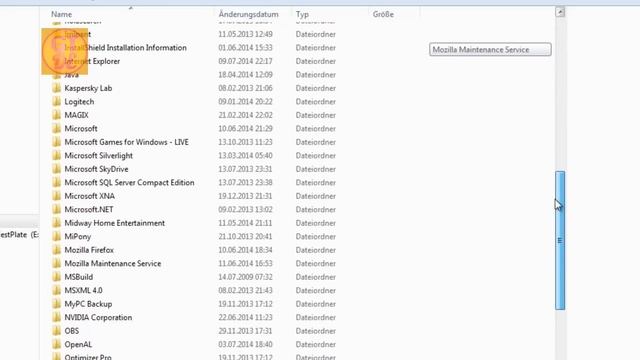The height and width of the screenshot is (360, 640).
Task: Select the Microsoft SkyDrive folder icon
Action: [x=57, y=169]
